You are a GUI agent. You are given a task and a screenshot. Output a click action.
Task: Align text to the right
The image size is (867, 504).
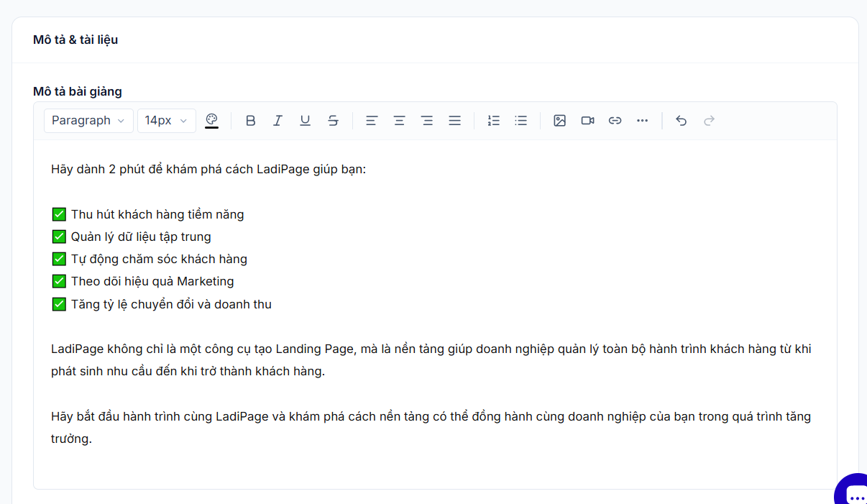427,121
